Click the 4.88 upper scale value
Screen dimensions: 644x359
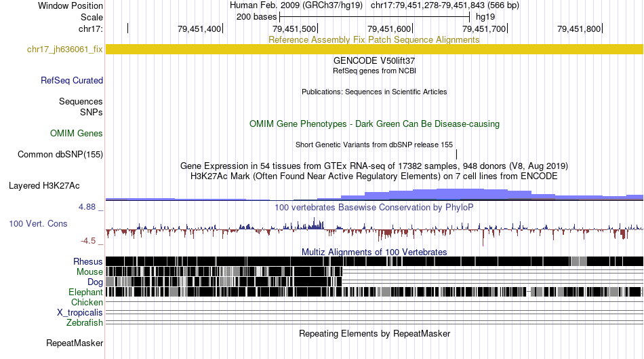pos(87,207)
